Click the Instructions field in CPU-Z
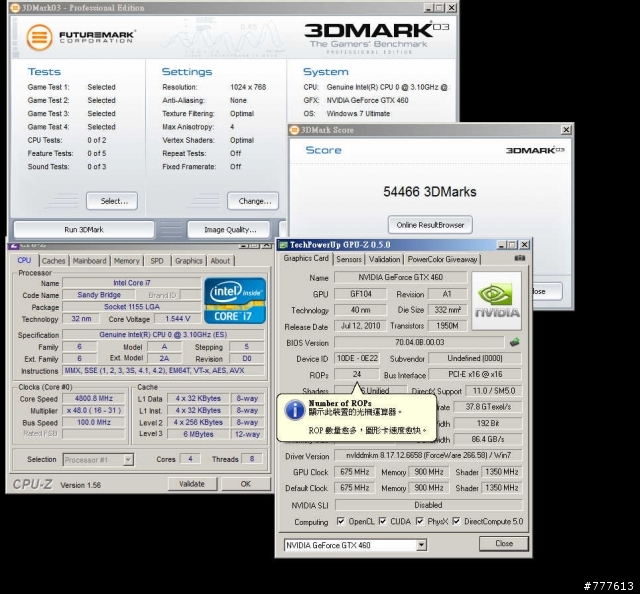Viewport: 640px width, 594px height. [x=163, y=370]
